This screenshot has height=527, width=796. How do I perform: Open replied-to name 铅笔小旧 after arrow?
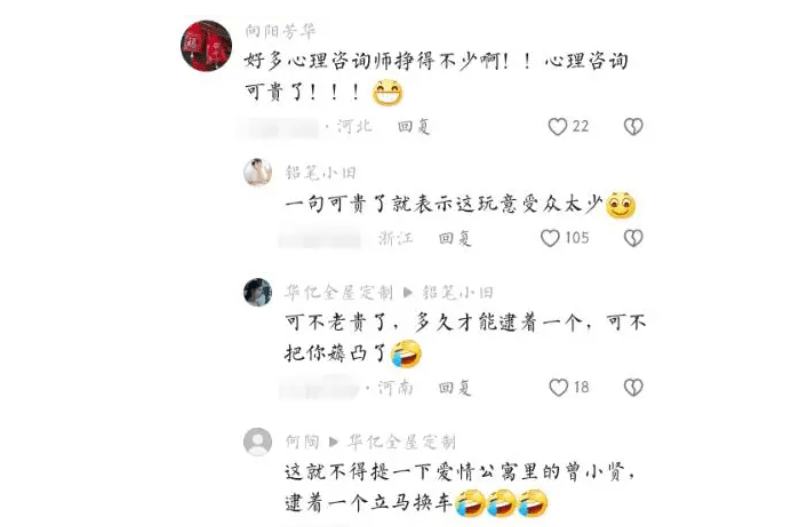point(458,292)
